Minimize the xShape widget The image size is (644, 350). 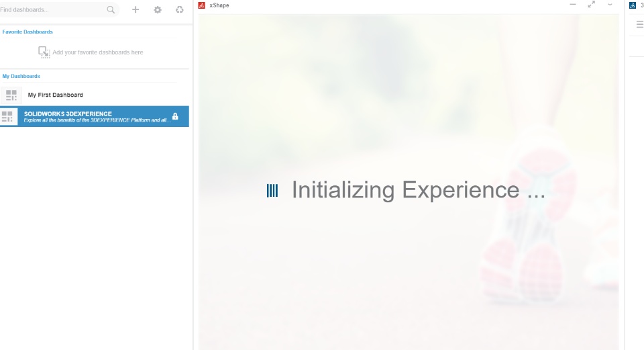coord(573,5)
